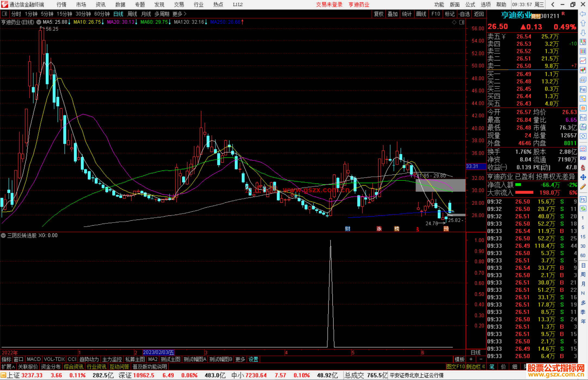Open the F10 info sidebar icon
This screenshot has width=588, height=380.
(x=583, y=89)
